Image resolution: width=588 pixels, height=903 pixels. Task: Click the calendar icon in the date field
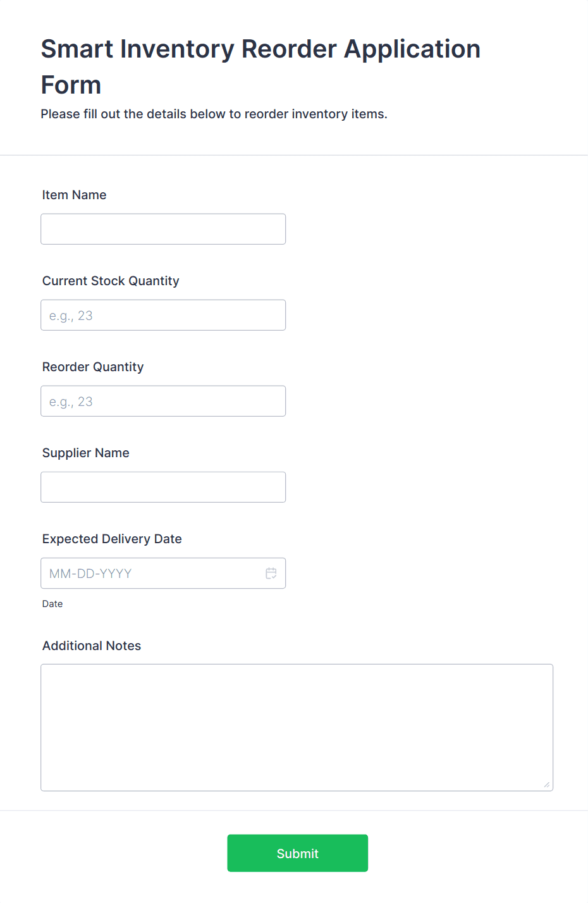point(271,574)
